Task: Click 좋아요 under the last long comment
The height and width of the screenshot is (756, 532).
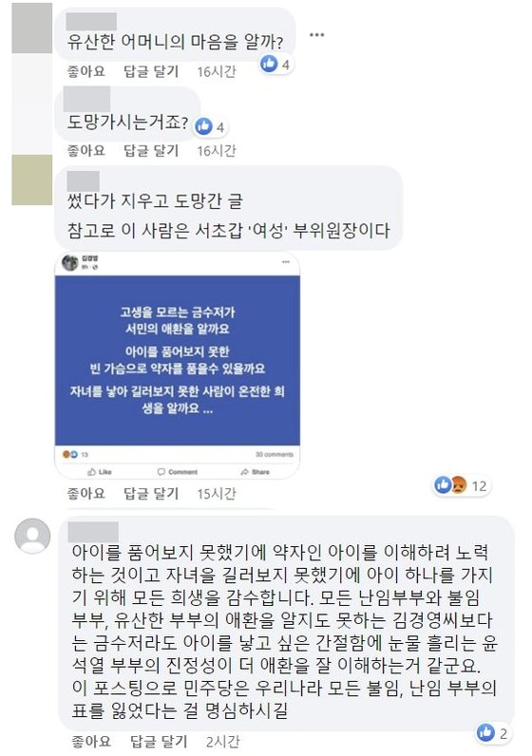Action: point(90,741)
